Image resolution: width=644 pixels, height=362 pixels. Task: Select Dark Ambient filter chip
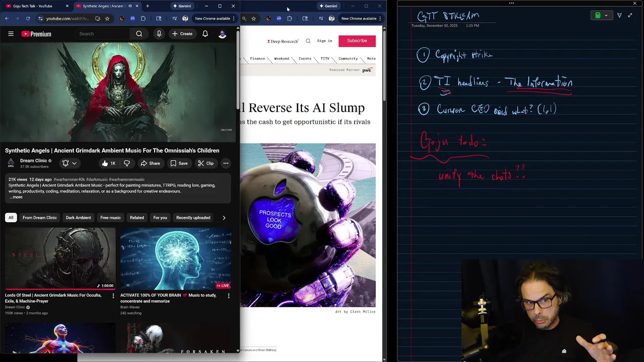tap(78, 218)
